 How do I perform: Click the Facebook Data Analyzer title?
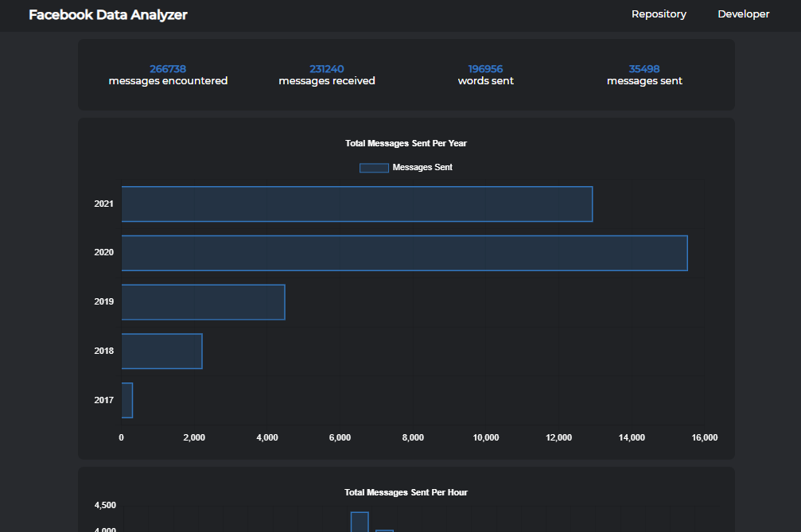108,15
